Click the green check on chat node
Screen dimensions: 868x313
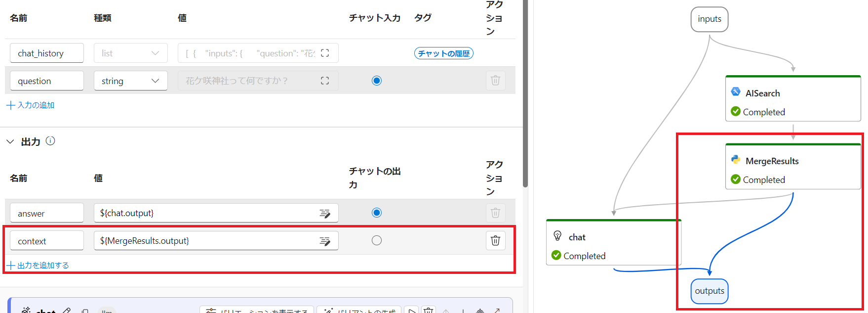(x=556, y=255)
